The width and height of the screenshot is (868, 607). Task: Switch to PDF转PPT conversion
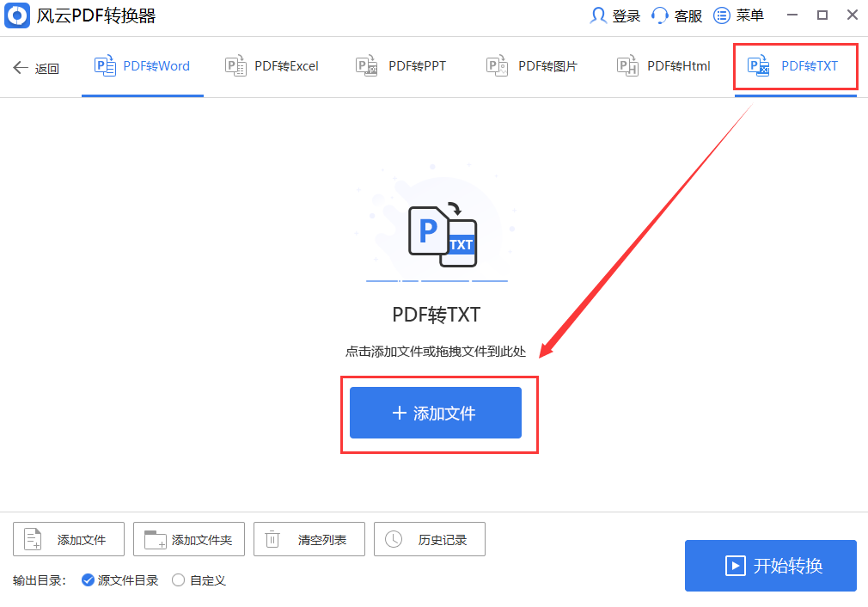pos(400,65)
